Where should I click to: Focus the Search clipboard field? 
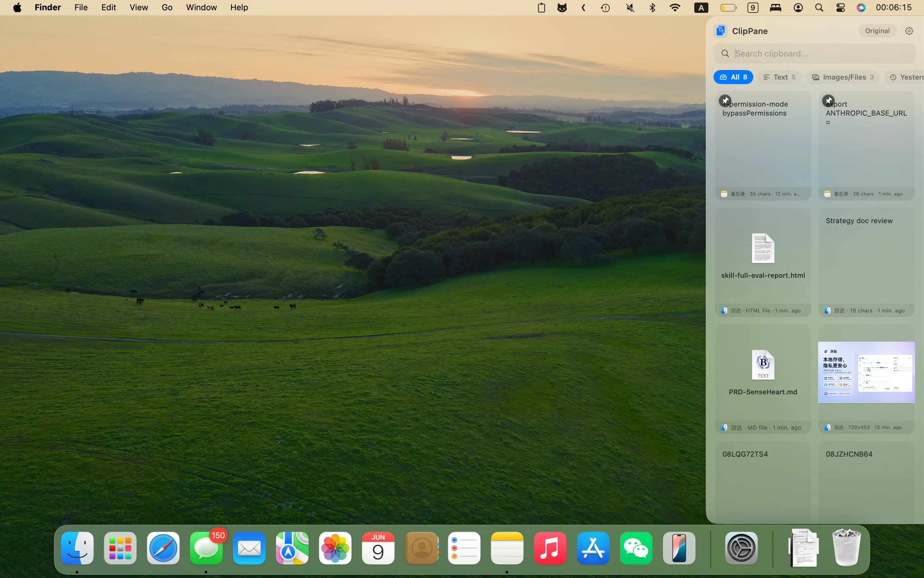[814, 54]
